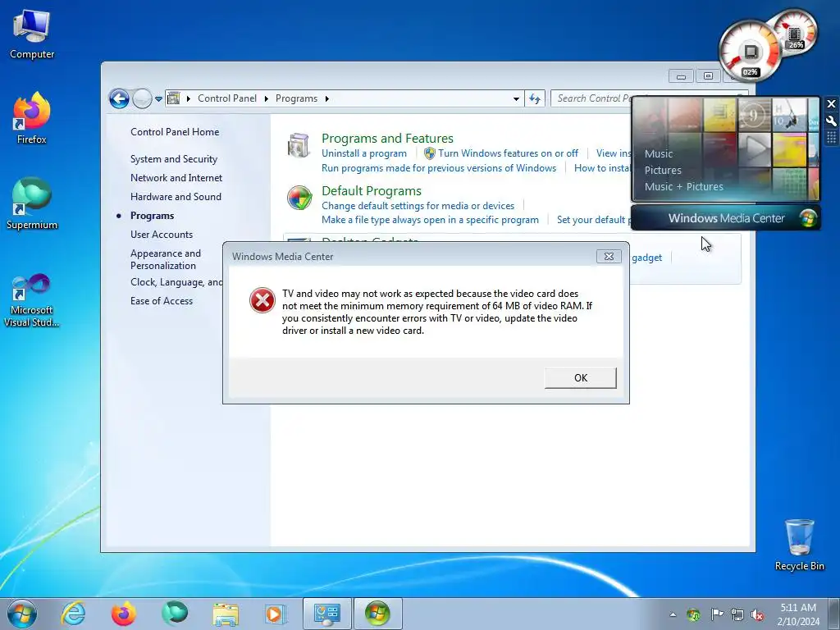Click the CPU Meter gadget
The height and width of the screenshot is (630, 840).
[750, 52]
